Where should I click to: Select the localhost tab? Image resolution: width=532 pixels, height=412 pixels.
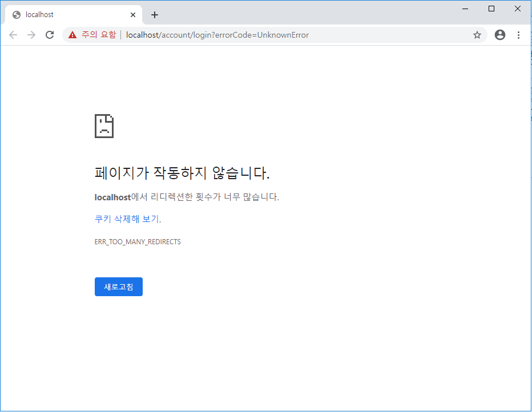74,15
